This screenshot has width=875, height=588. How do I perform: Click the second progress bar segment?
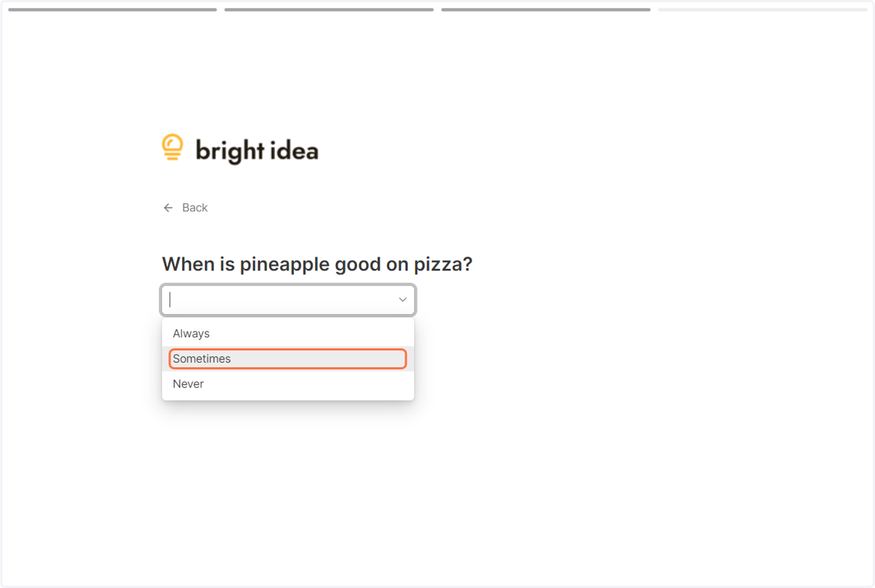329,9
